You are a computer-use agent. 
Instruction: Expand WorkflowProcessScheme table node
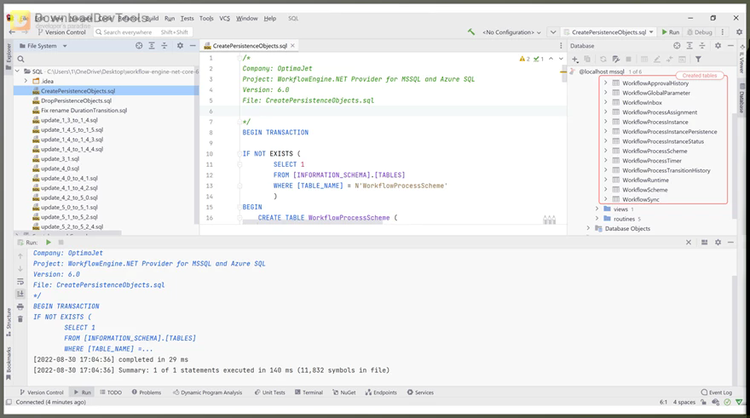pyautogui.click(x=606, y=151)
